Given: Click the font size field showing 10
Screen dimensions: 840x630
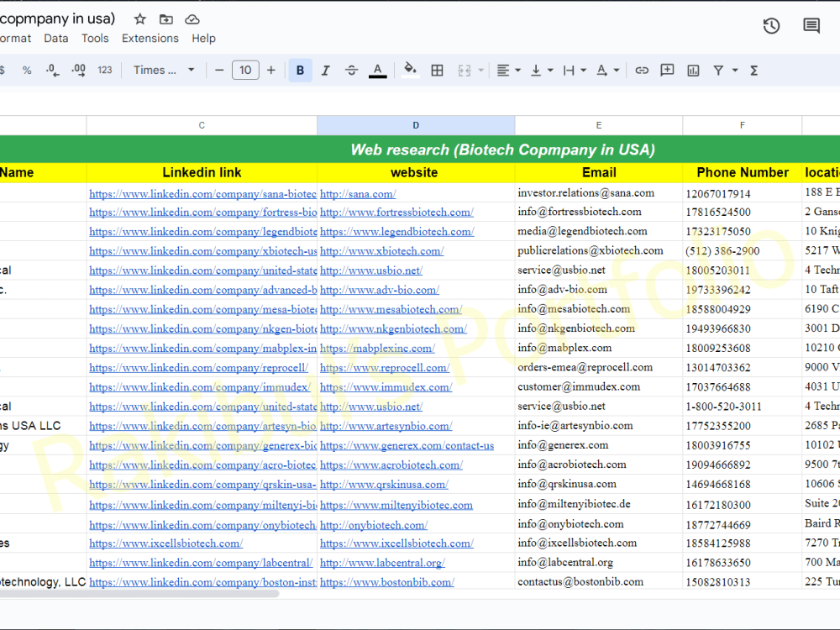Looking at the screenshot, I should click(245, 71).
